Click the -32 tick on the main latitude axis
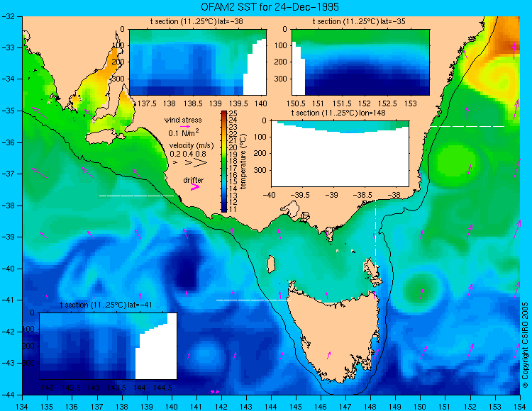This screenshot has width=532, height=411. pos(8,16)
